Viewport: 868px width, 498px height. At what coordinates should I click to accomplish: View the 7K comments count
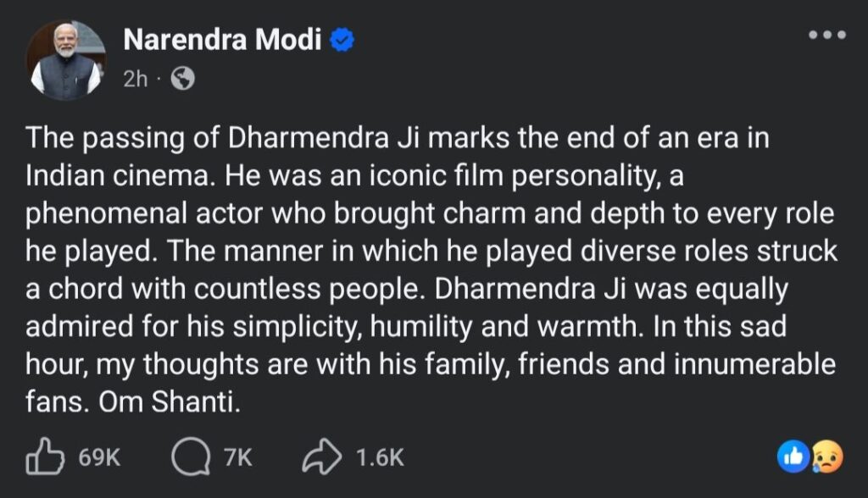pos(238,458)
